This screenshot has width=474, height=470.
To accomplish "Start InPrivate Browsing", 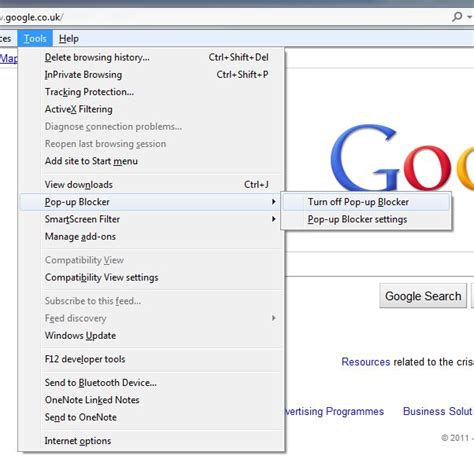I will click(152, 75).
